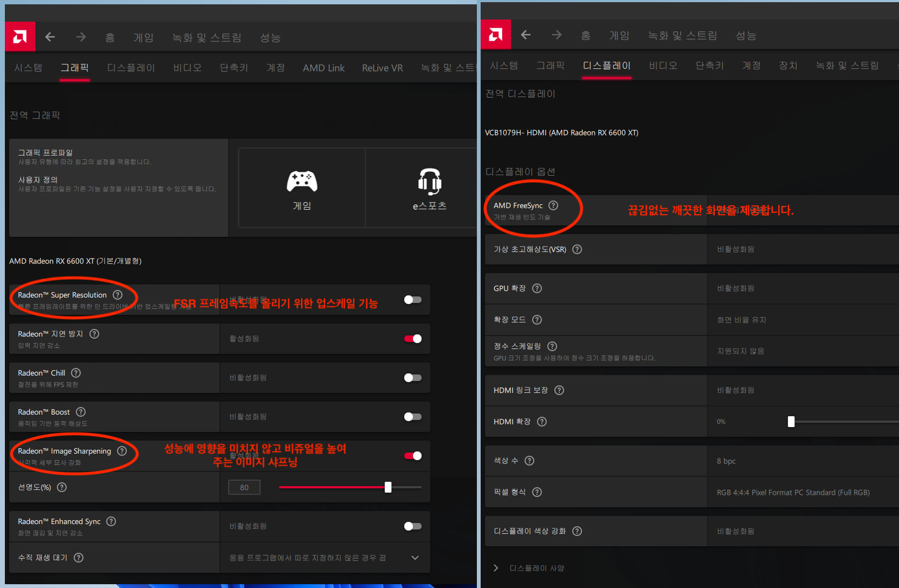Open AMD Link tab
This screenshot has height=588, width=899.
(x=324, y=68)
